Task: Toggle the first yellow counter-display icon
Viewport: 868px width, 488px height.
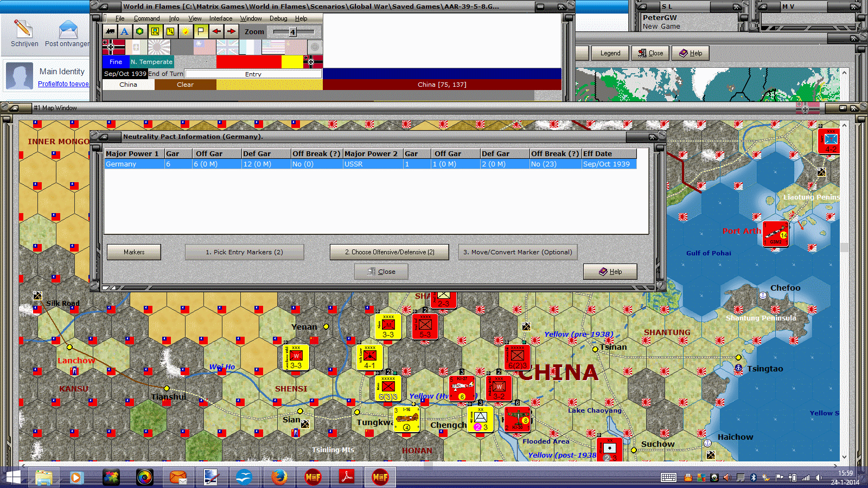Action: pyautogui.click(x=156, y=31)
